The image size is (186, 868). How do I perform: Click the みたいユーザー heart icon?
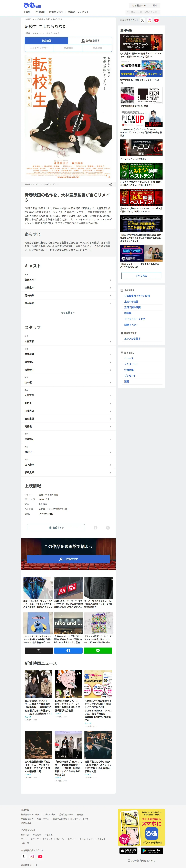tap(26, 184)
